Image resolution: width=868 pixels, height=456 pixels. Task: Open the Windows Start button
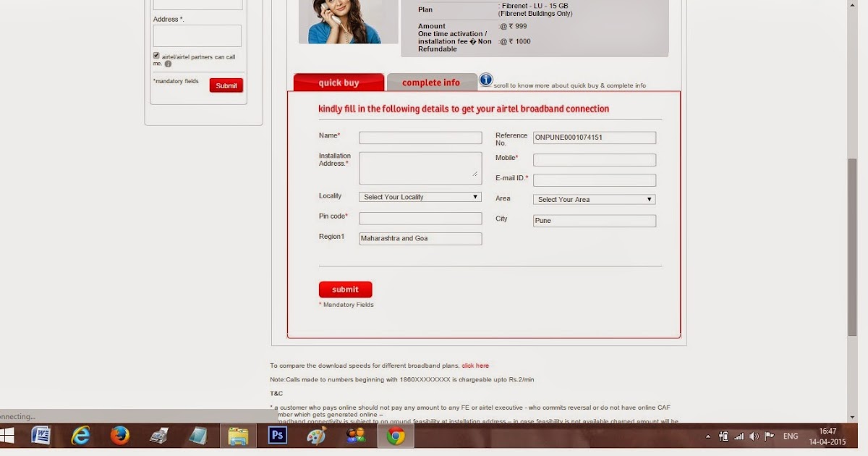pyautogui.click(x=8, y=435)
